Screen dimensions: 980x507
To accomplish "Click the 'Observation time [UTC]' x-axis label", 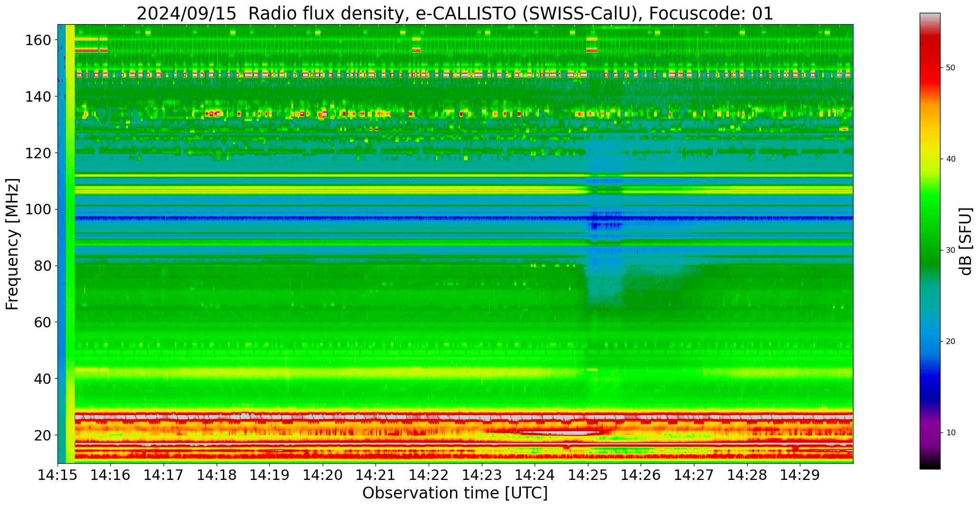I will [455, 493].
